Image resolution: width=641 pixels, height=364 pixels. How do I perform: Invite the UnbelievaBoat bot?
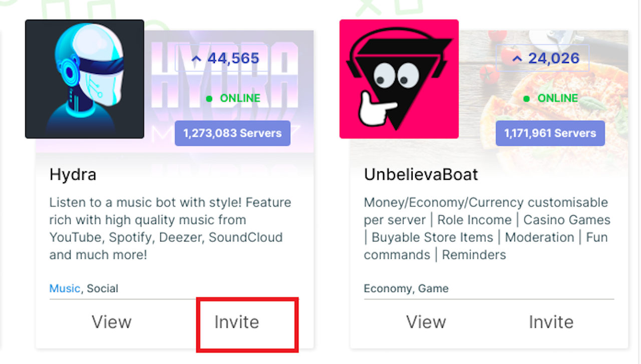click(x=551, y=322)
